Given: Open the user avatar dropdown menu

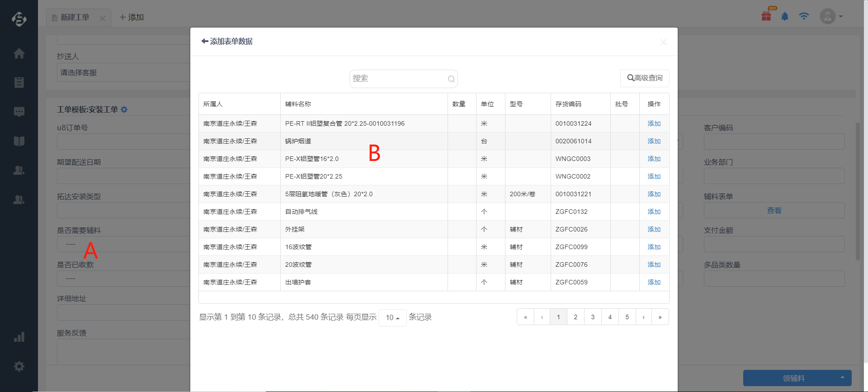Looking at the screenshot, I should 831,17.
